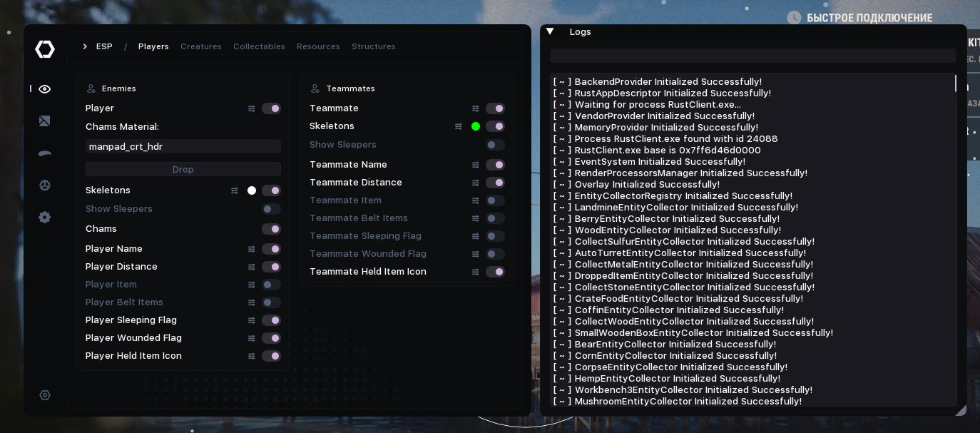980x433 pixels.
Task: Select the curved brow icon in the sidebar
Action: 45,153
